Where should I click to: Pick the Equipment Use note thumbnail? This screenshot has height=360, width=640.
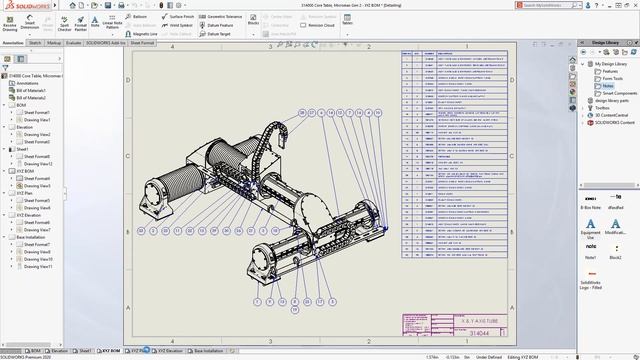click(x=591, y=229)
